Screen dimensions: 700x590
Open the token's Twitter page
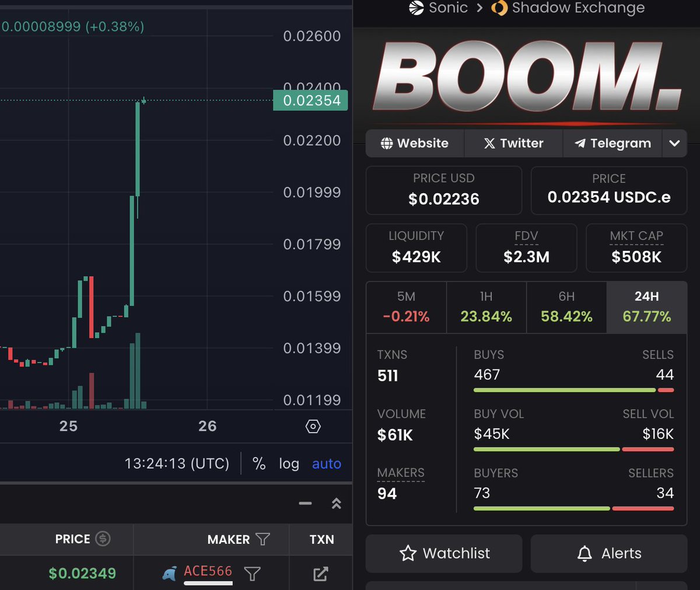513,144
